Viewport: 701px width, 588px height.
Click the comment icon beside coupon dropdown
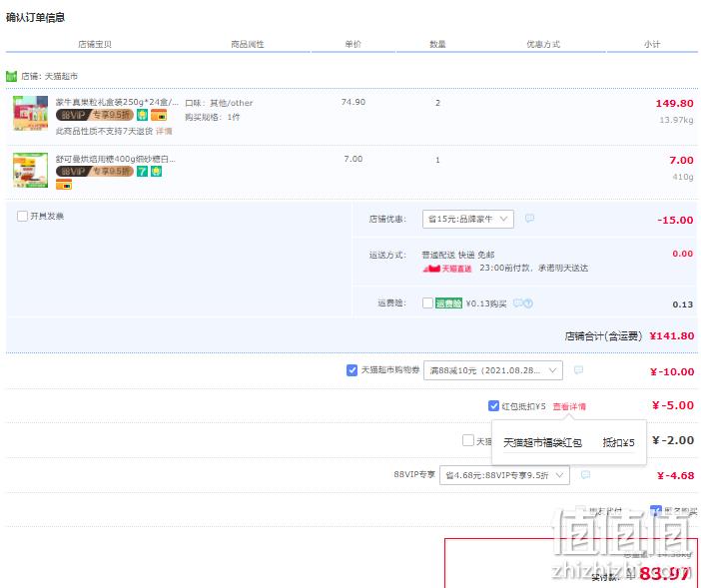pyautogui.click(x=578, y=370)
